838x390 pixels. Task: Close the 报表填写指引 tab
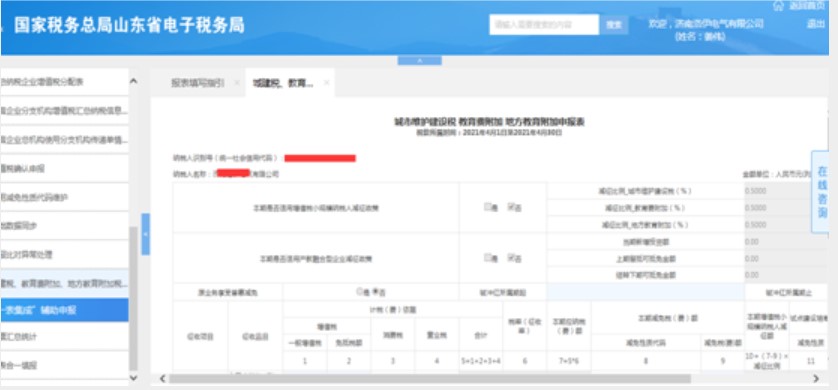coord(237,83)
